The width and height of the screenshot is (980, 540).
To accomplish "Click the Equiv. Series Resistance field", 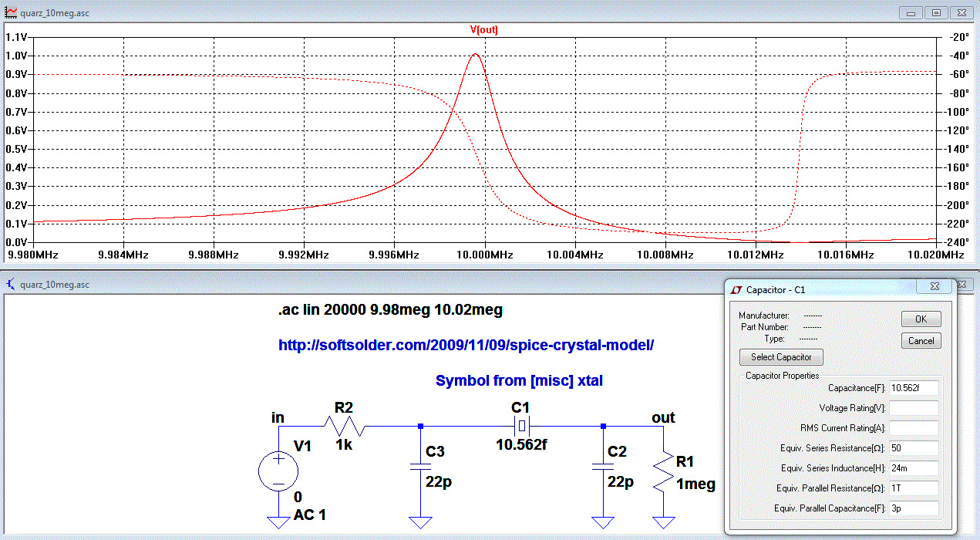I will coord(914,448).
